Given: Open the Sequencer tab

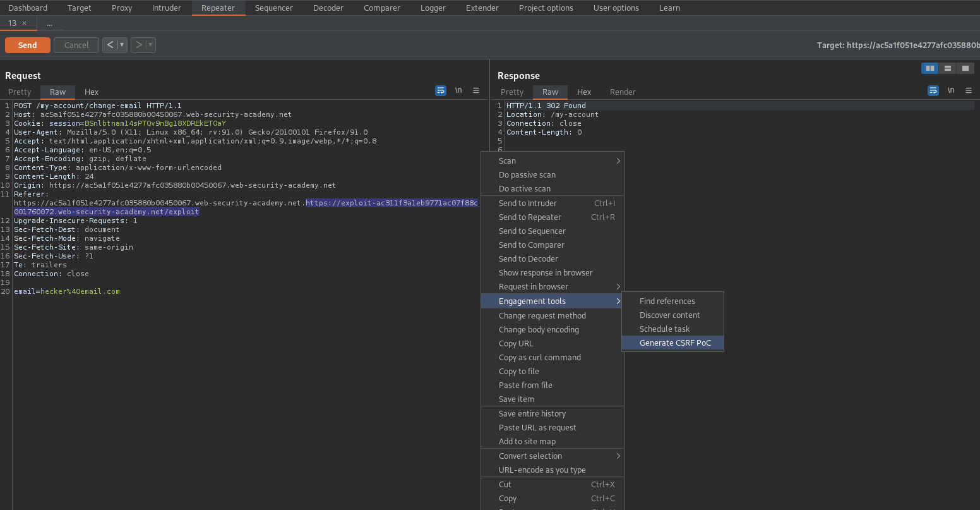Looking at the screenshot, I should pos(274,8).
